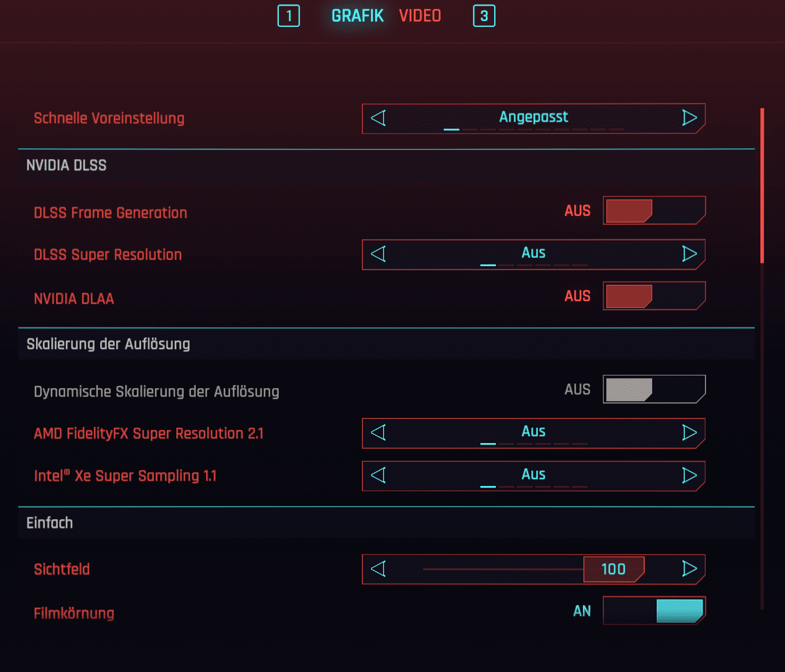Screen dimensions: 785x672
Task: Select the DLSS Frame Generation label
Action: (x=111, y=212)
